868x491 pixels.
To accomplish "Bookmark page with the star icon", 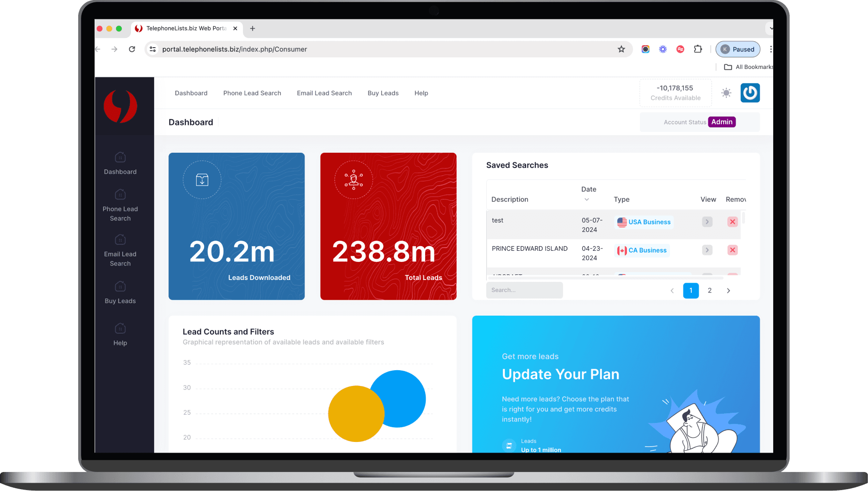I will (x=621, y=49).
